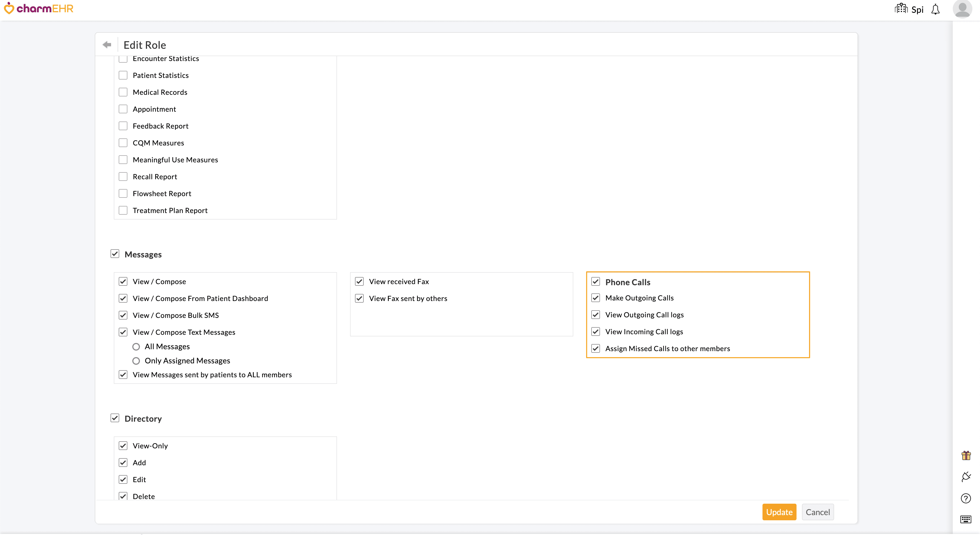Open the gift icon in the sidebar
Viewport: 980px width, 535px height.
[966, 455]
